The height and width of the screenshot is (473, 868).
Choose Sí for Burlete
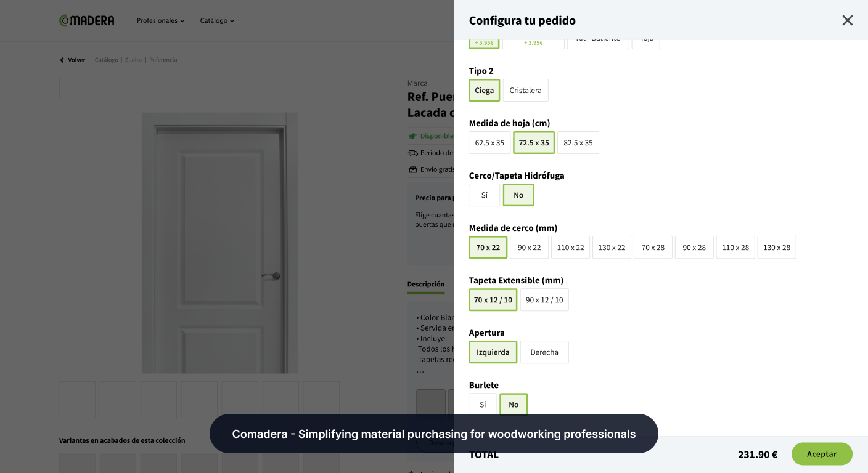coord(483,405)
